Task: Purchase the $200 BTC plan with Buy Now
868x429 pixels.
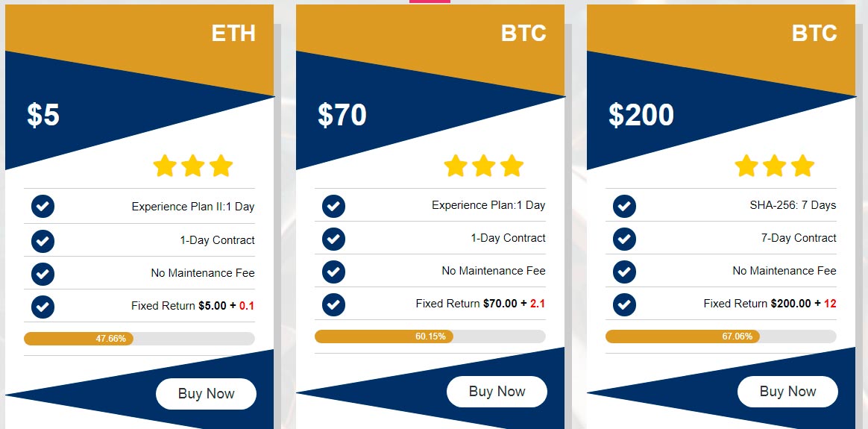Action: (787, 392)
